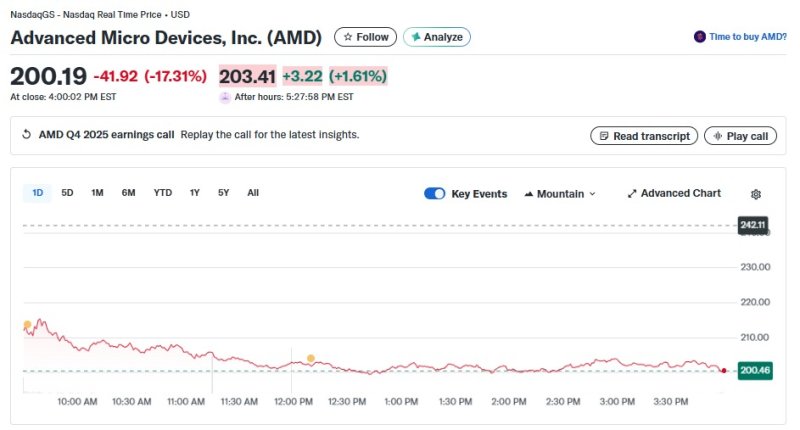Click the Analyze sparkle icon
800x430 pixels.
(413, 37)
